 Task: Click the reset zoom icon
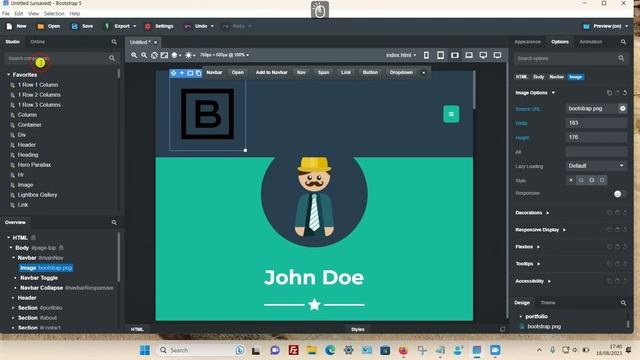154,55
